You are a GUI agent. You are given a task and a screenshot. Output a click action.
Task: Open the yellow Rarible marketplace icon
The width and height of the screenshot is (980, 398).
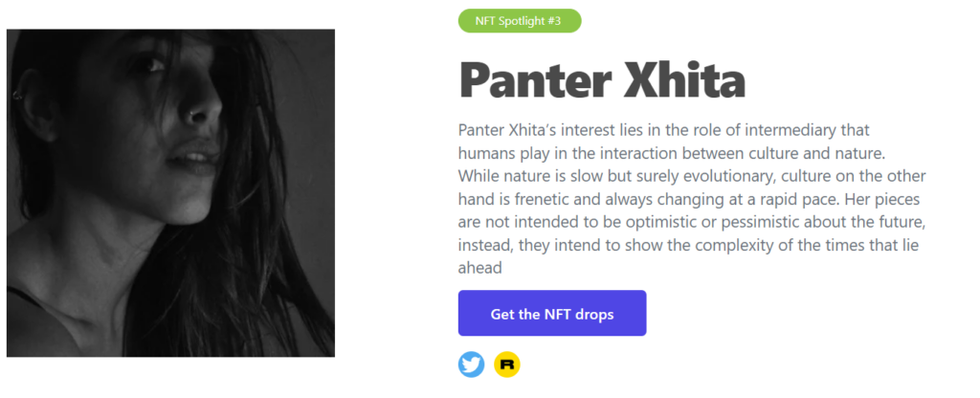507,365
